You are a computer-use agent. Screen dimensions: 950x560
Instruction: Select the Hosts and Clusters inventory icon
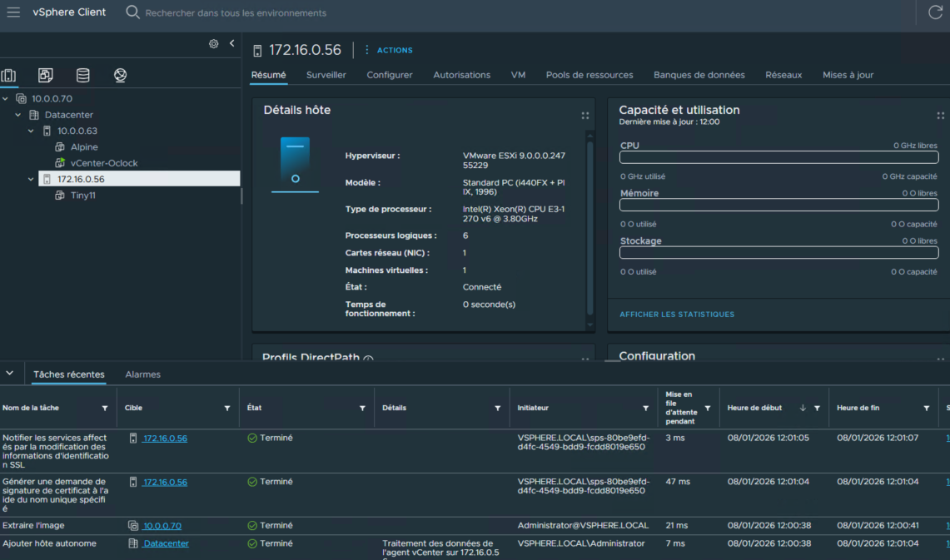coord(9,76)
